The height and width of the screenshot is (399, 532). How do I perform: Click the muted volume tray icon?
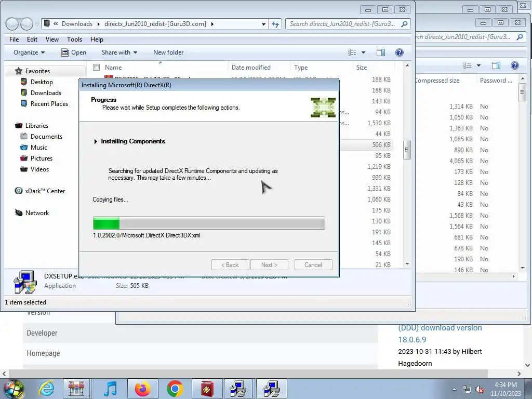coord(480,390)
